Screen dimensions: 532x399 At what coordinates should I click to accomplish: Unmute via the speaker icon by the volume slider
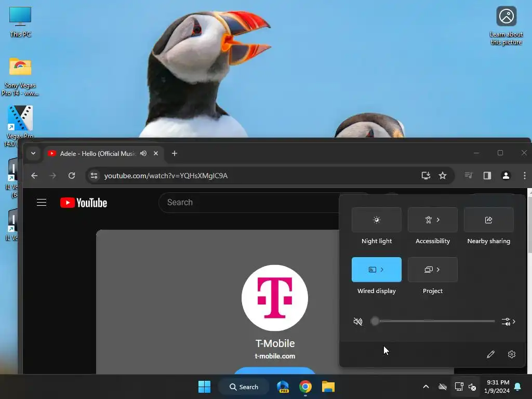[x=358, y=321]
